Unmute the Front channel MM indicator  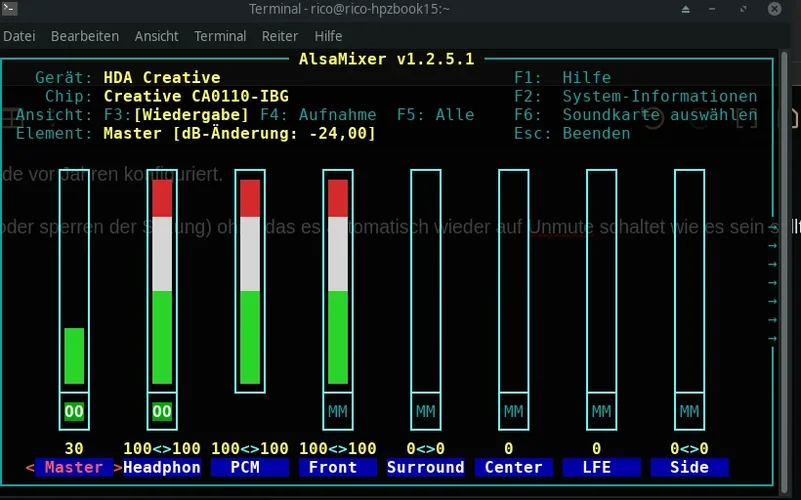(338, 411)
